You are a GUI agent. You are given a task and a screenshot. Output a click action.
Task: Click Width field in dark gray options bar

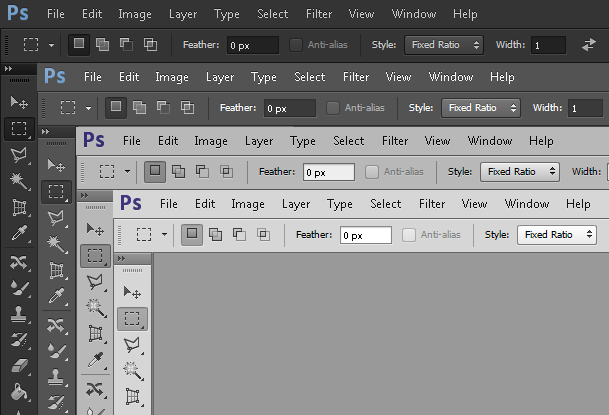585,108
